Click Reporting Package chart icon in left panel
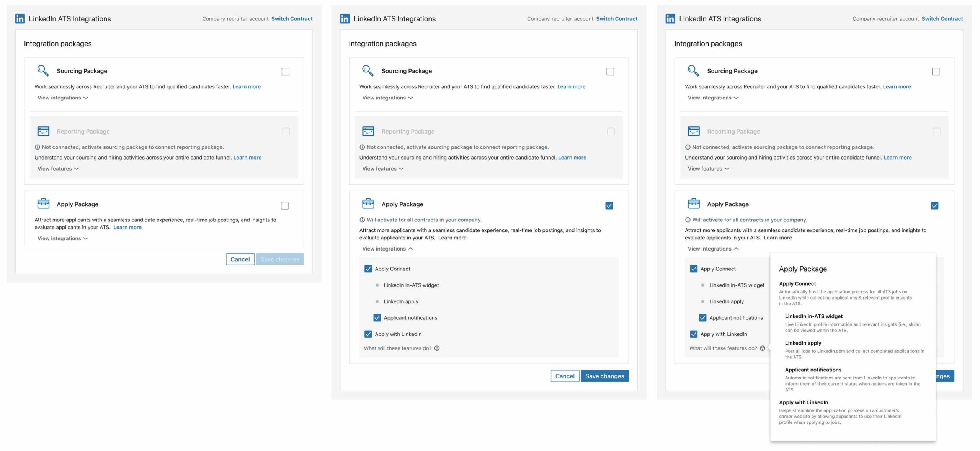The height and width of the screenshot is (451, 980). click(43, 131)
